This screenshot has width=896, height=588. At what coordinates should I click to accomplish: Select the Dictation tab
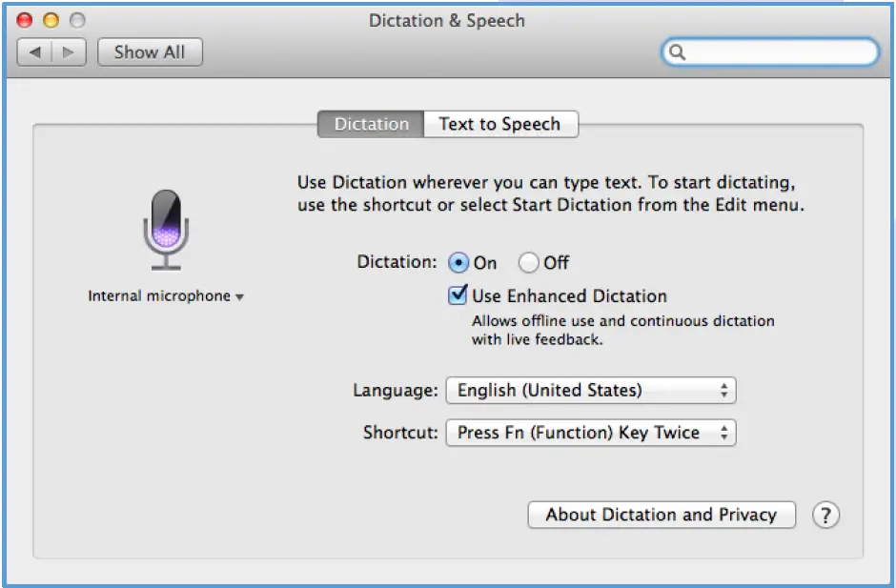371,124
